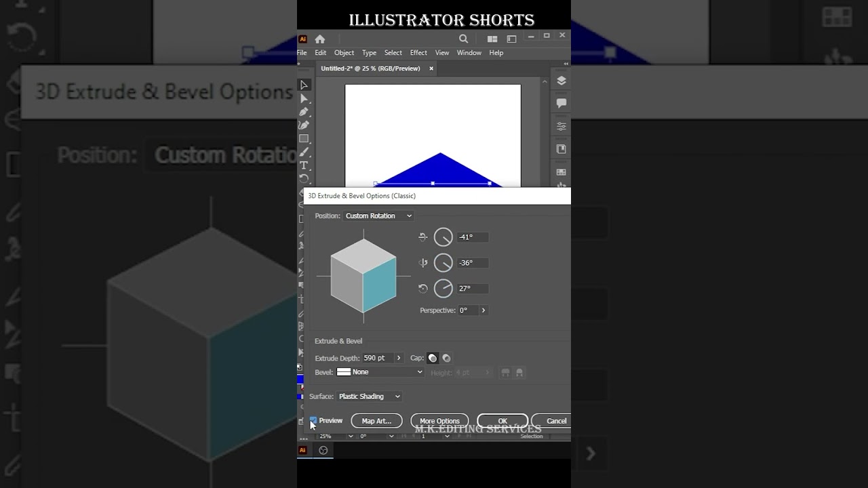Click the 3D cube rotation preview
This screenshot has height=488, width=868.
pos(363,277)
